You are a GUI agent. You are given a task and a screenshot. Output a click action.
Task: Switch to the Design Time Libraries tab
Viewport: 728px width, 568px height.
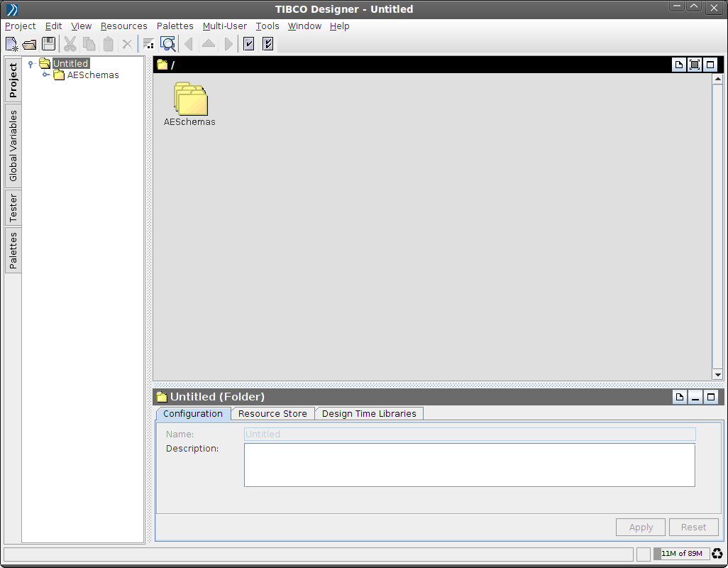coord(369,413)
